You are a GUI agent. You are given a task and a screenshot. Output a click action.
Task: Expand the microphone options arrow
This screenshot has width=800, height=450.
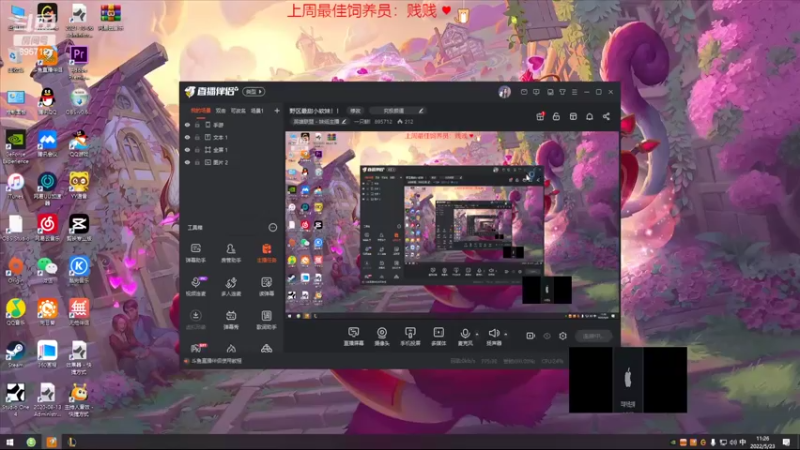[477, 335]
